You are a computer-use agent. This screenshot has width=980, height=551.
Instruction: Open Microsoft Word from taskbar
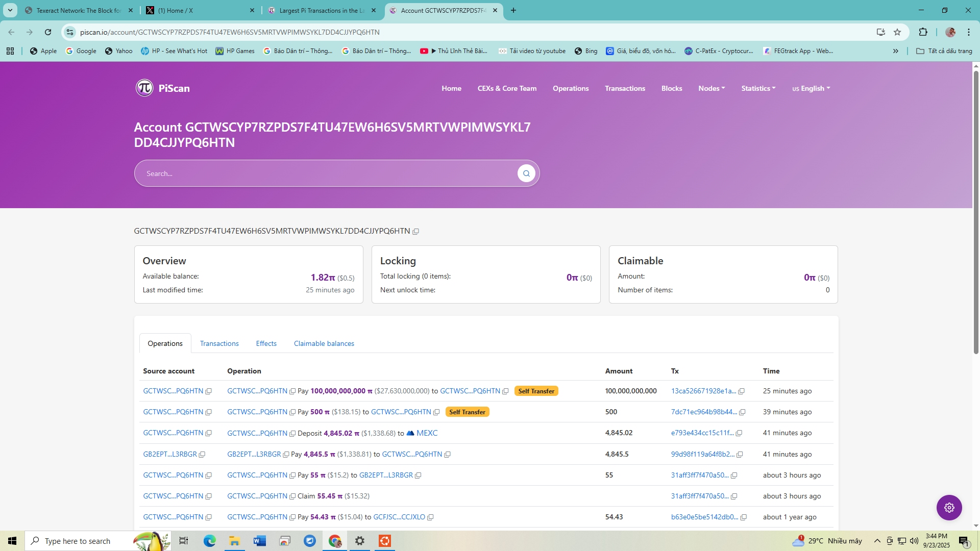coord(260,541)
